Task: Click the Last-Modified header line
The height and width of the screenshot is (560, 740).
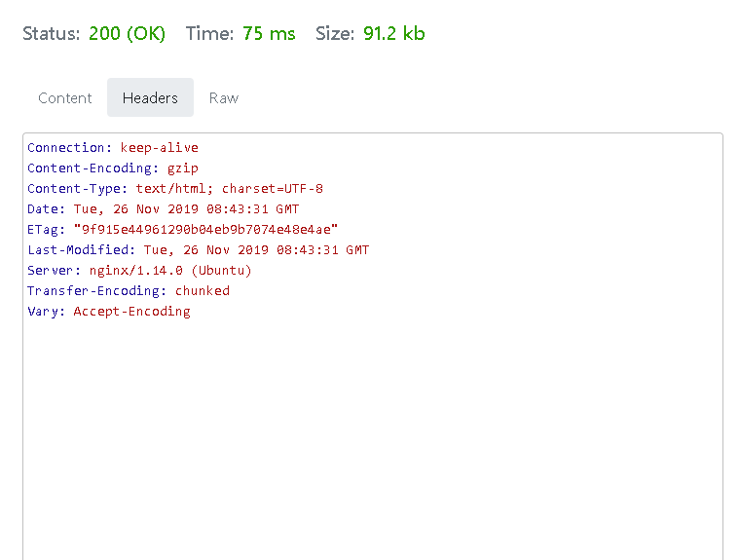Action: tap(199, 249)
